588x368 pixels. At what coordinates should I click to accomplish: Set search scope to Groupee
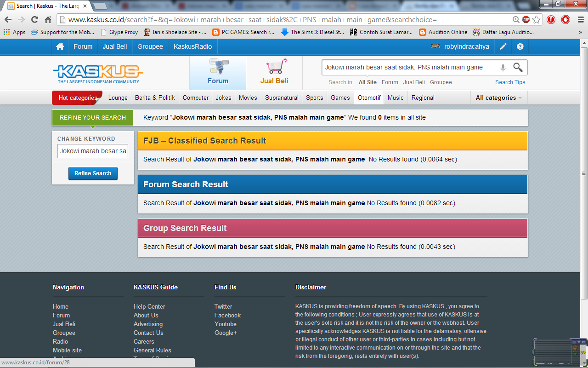(x=441, y=82)
